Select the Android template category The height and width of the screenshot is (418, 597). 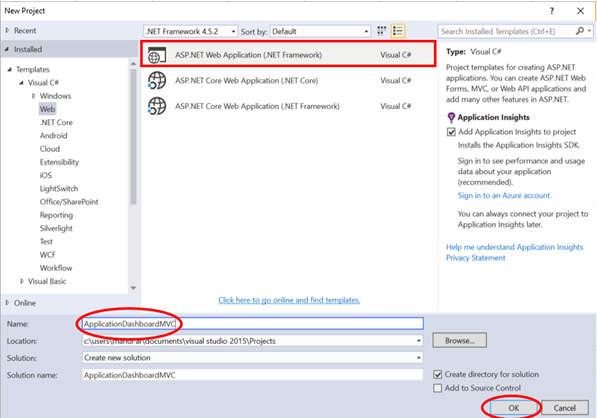point(53,136)
